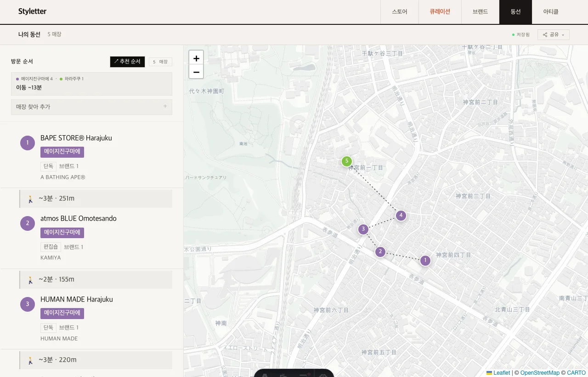Click the 메이지진구마에 tag under atmos BLUE
The height and width of the screenshot is (377, 588).
(x=62, y=233)
